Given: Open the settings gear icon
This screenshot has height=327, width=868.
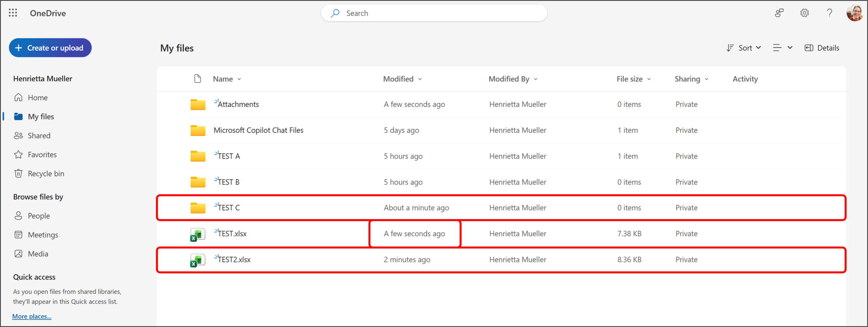Looking at the screenshot, I should pos(804,13).
